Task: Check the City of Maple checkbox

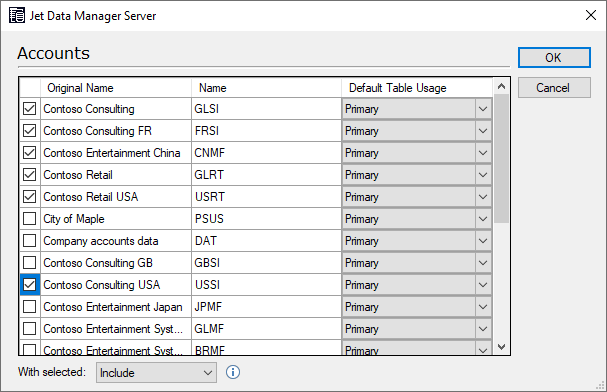Action: [x=29, y=219]
